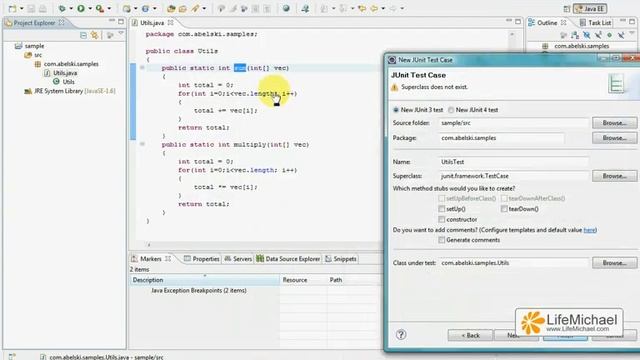Viewport: 640px width, 360px height.
Task: Toggle Hide Non-Public Members green icon in Outline
Action: click(x=609, y=36)
